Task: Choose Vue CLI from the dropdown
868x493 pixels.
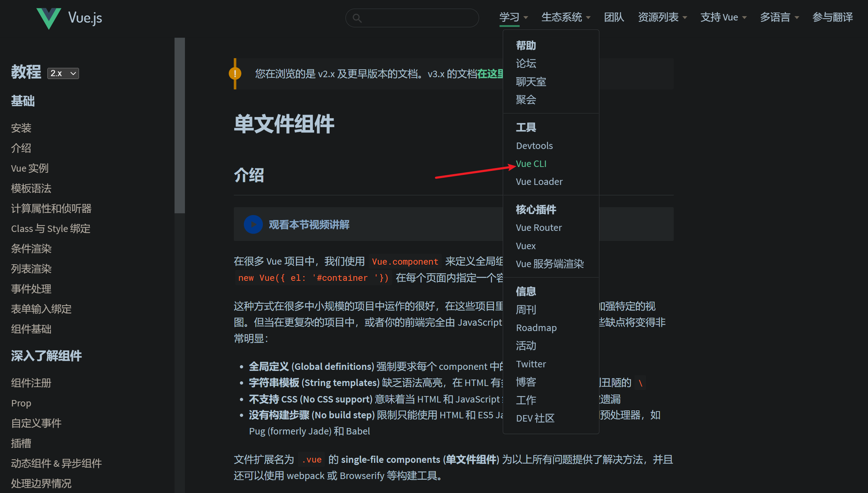Action: click(x=531, y=164)
